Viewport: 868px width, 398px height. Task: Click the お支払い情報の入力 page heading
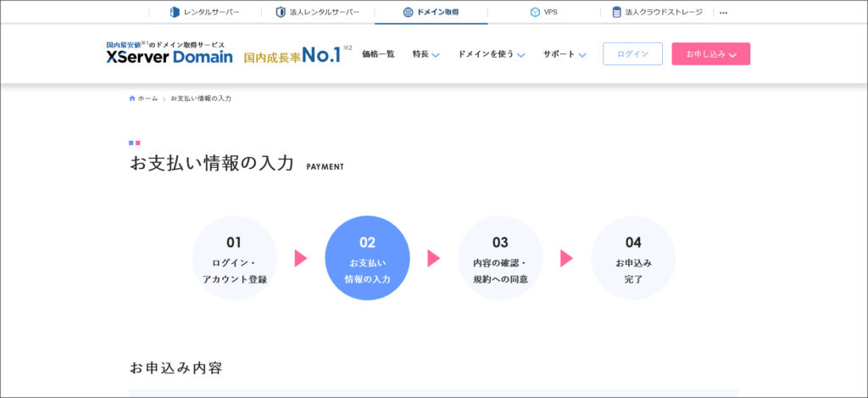pyautogui.click(x=211, y=164)
